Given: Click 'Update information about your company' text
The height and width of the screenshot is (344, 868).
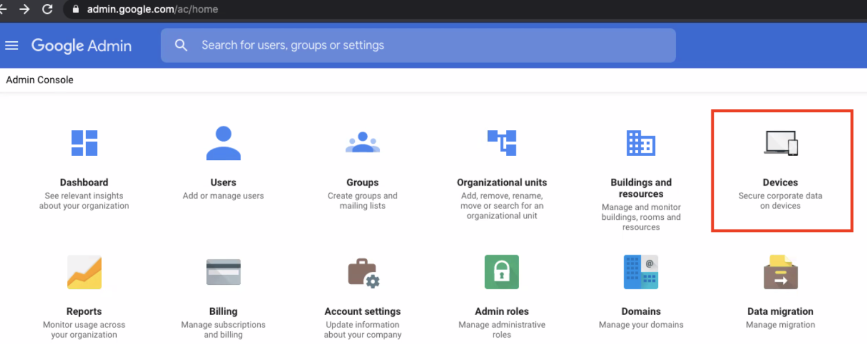Looking at the screenshot, I should 363,330.
